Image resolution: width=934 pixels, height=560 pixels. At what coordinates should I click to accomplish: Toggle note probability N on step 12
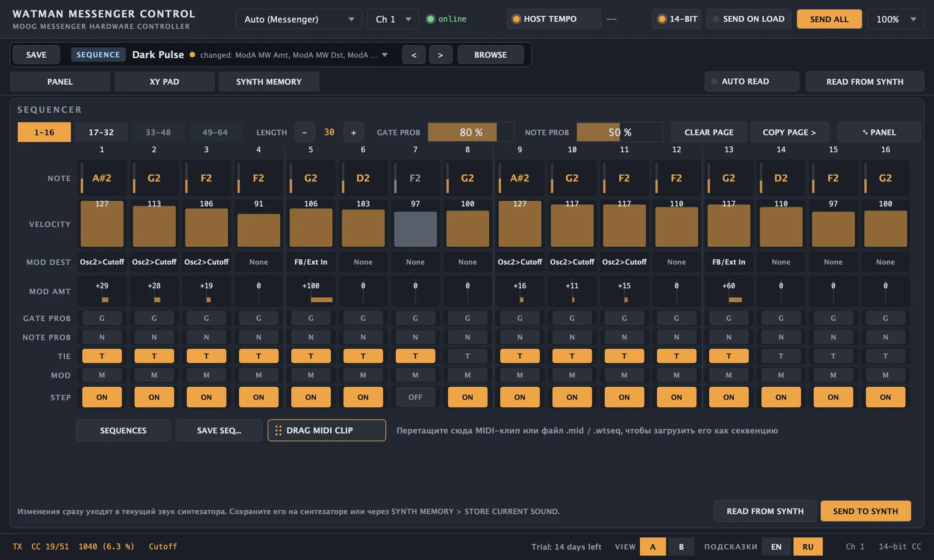pos(676,337)
